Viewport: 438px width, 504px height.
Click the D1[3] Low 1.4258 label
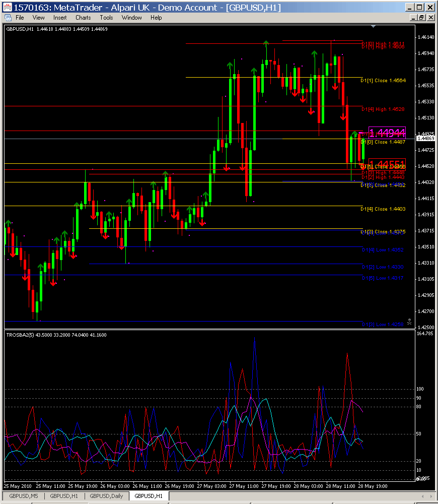point(383,324)
